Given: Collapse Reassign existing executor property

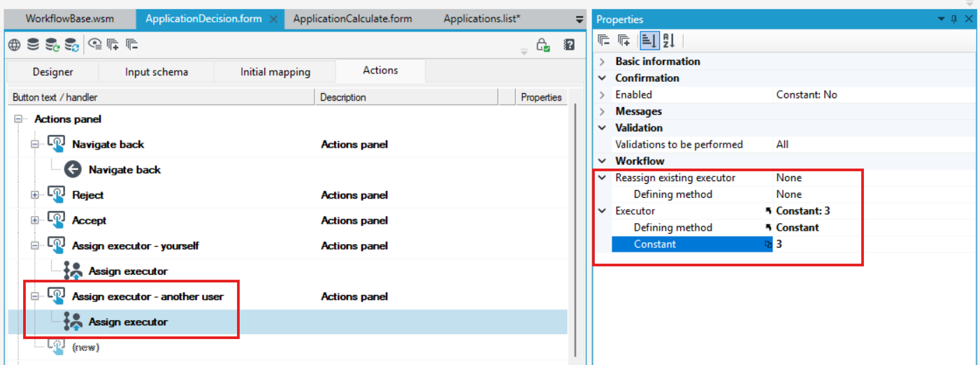Looking at the screenshot, I should click(603, 178).
